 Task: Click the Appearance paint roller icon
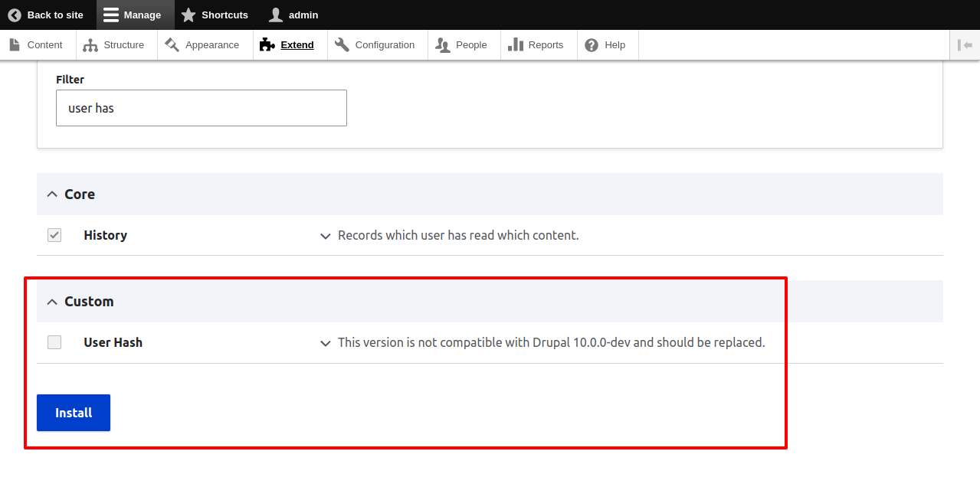pos(170,44)
